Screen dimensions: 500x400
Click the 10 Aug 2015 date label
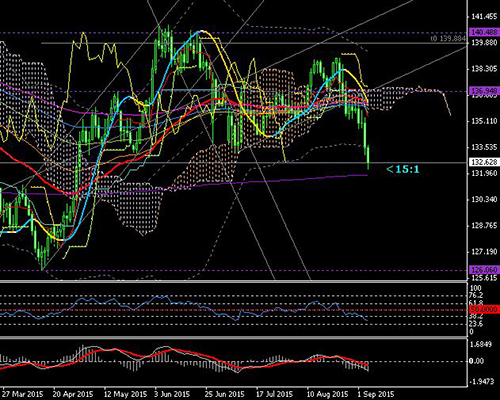327,394
